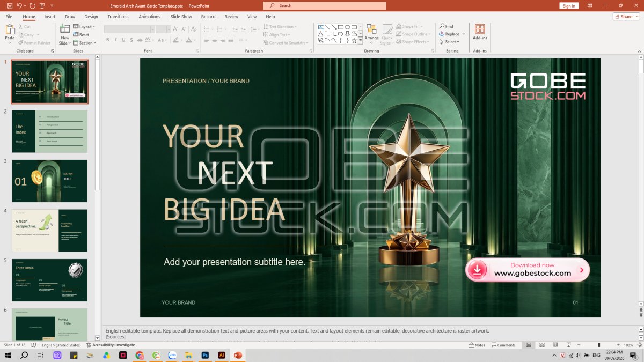The width and height of the screenshot is (644, 362).
Task: Undo the last action
Action: click(19, 5)
